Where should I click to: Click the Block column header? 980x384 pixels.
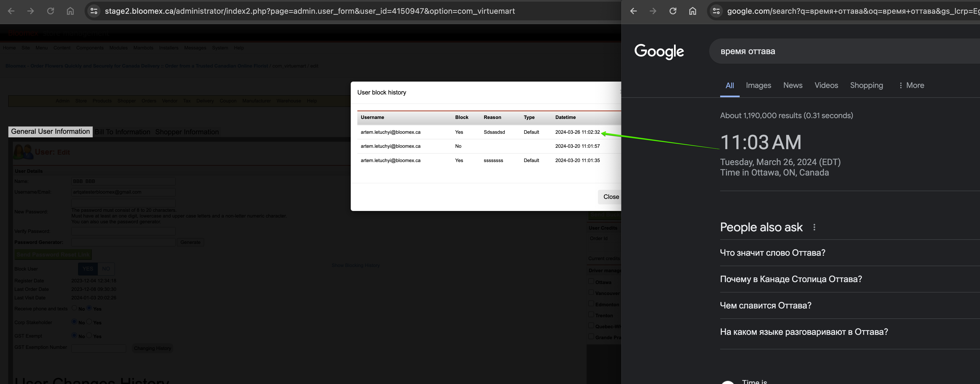coord(461,117)
